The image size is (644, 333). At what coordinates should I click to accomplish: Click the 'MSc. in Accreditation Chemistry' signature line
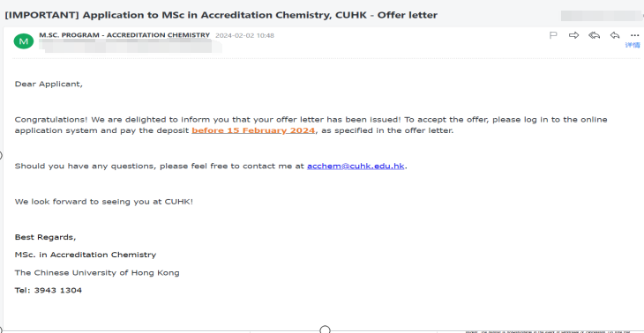86,255
